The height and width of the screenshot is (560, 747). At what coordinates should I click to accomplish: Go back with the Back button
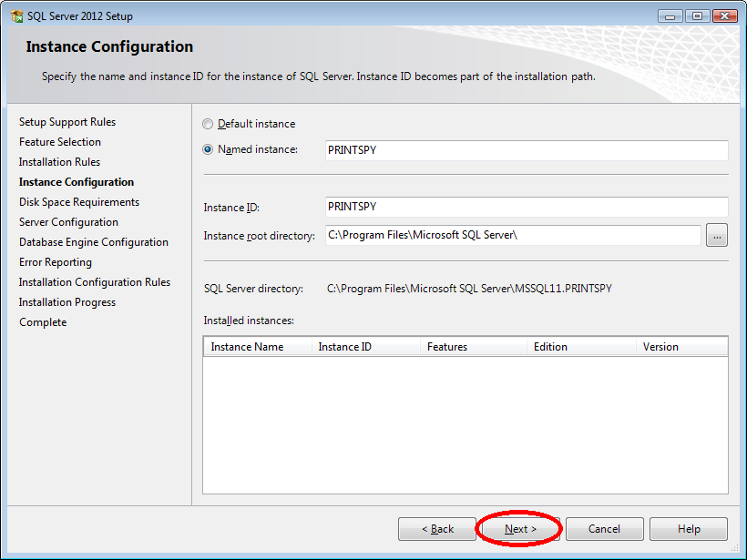pos(437,529)
